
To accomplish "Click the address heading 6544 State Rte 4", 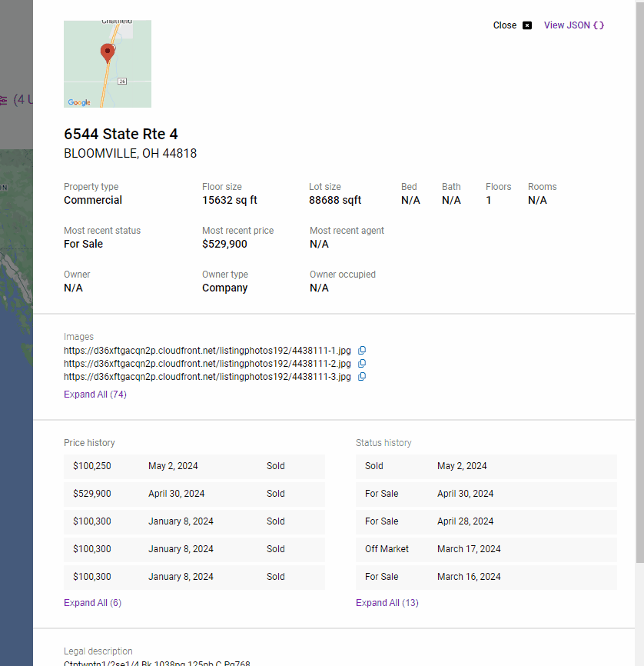I will click(121, 135).
